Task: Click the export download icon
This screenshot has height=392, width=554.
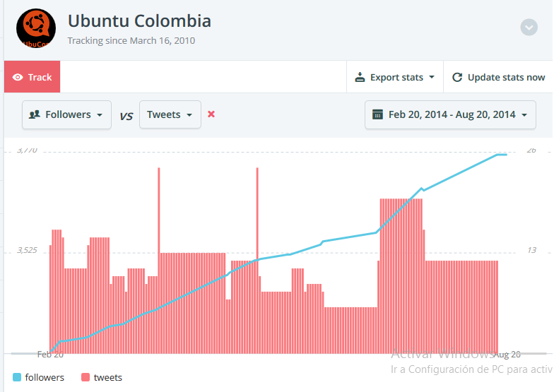Action: 360,77
